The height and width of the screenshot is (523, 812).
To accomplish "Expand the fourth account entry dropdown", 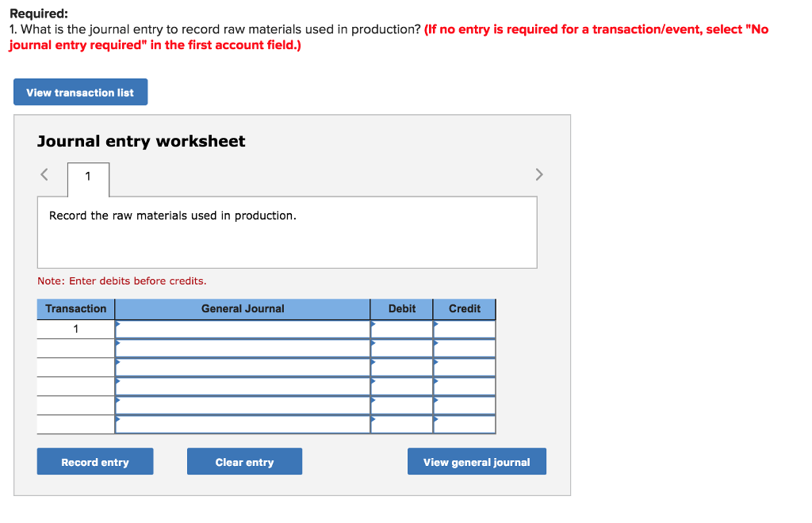I will click(242, 386).
